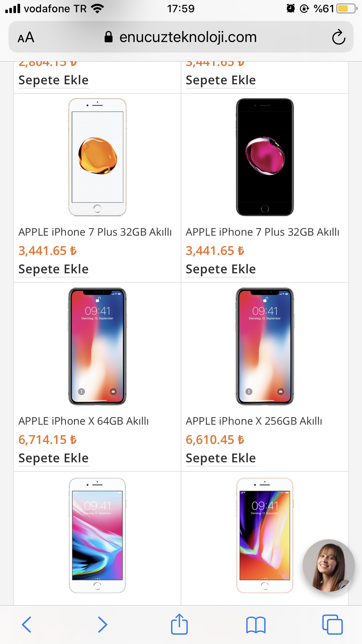The height and width of the screenshot is (644, 362).
Task: Open the bookmarks book icon
Action: click(256, 625)
